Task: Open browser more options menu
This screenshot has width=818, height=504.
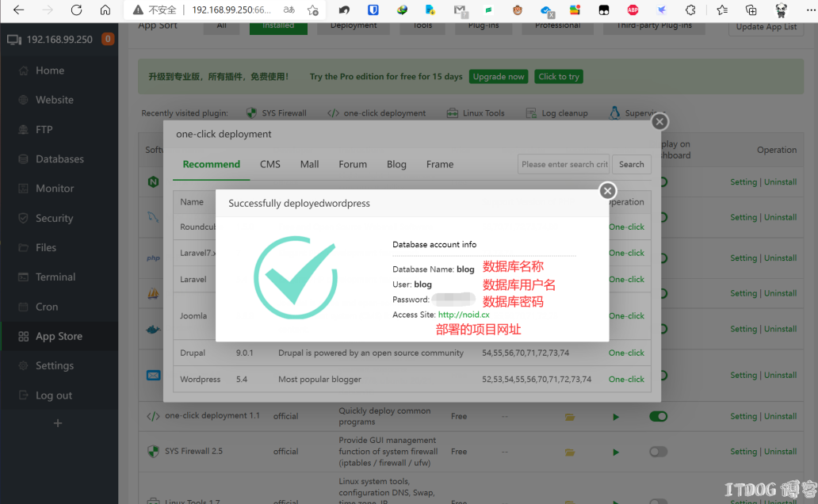Action: pos(810,10)
